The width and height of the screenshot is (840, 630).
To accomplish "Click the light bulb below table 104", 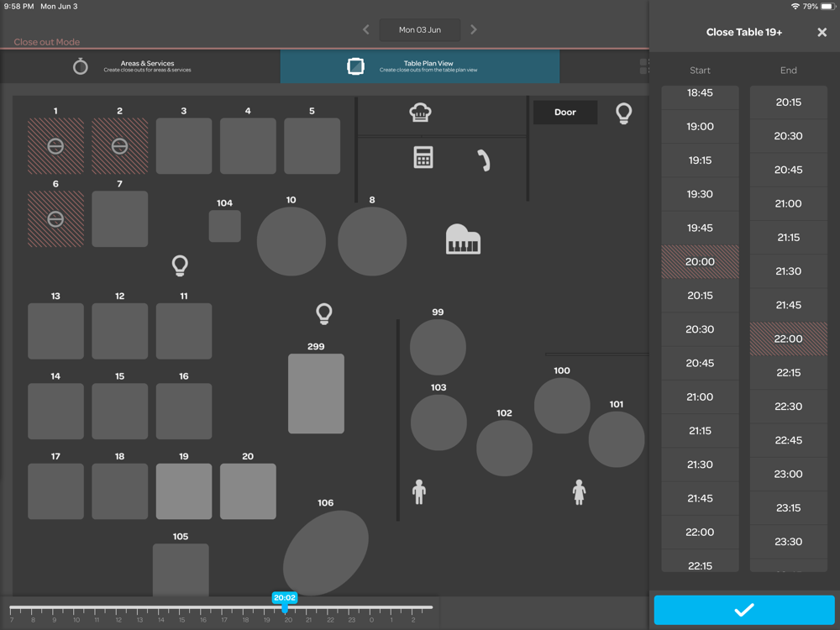I will pos(180,265).
